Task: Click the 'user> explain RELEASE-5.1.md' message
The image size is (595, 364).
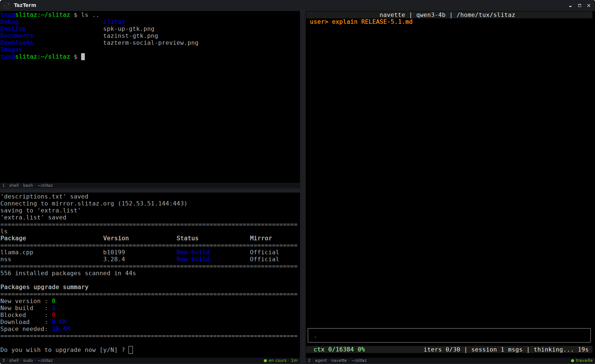Action: (x=361, y=22)
